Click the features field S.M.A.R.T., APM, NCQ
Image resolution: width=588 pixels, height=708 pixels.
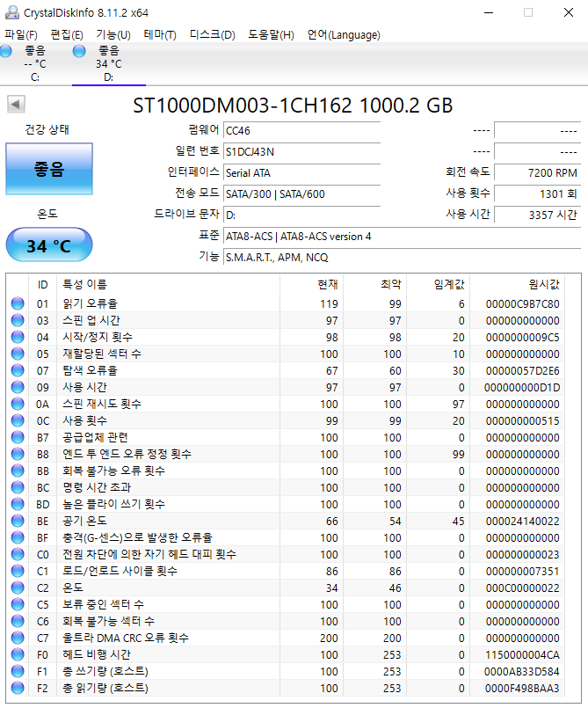click(x=402, y=258)
